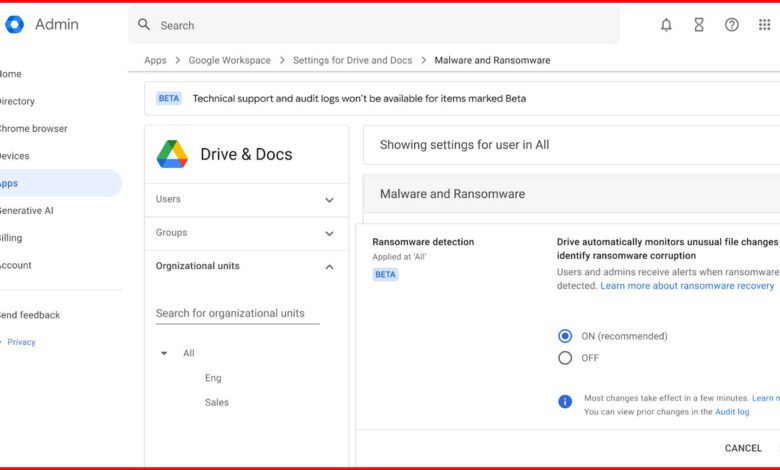Click the Drive & Docs title
Screen dimensions: 780x470
click(246, 154)
